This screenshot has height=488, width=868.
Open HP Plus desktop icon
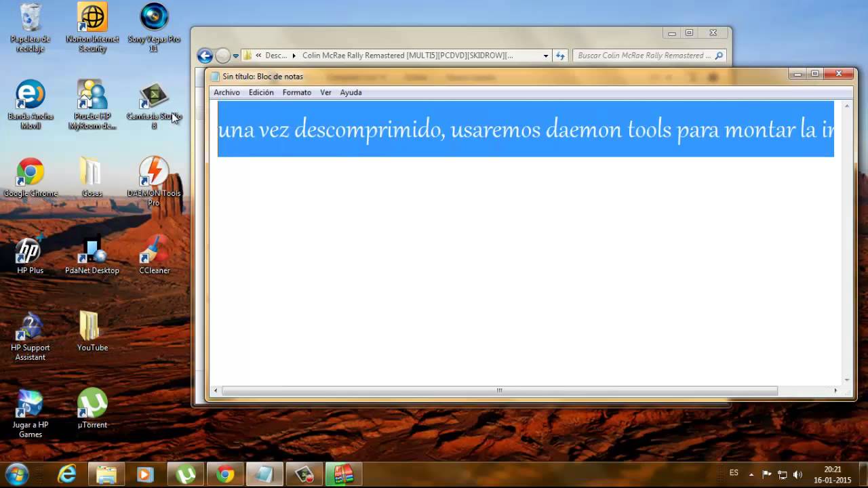(x=31, y=254)
